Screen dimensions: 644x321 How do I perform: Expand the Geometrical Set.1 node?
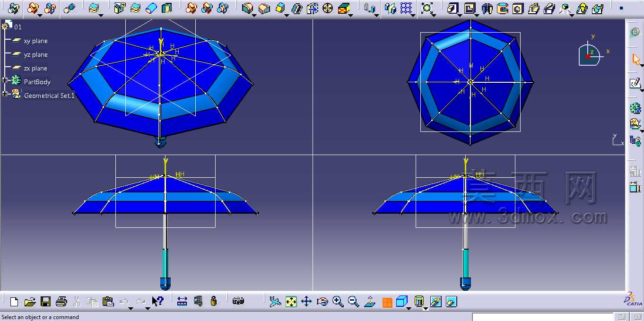point(5,94)
